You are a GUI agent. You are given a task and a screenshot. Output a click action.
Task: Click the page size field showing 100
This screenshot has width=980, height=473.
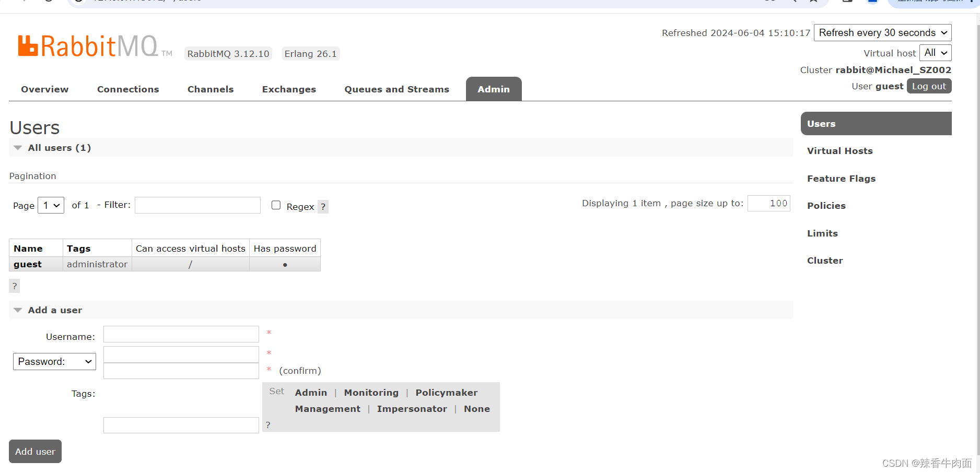768,203
